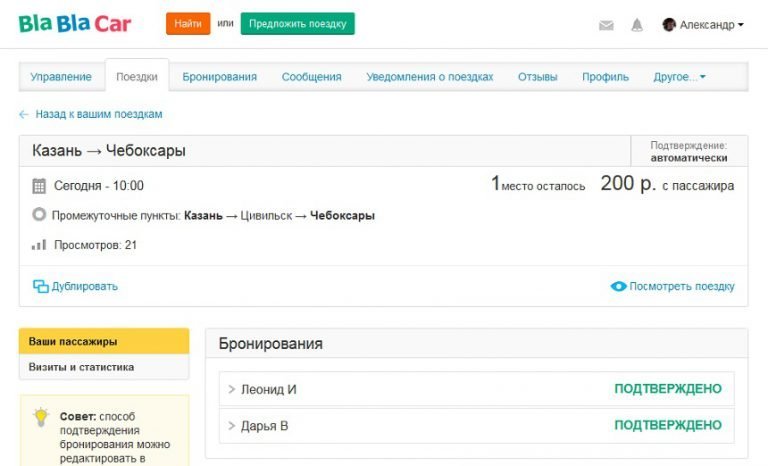The width and height of the screenshot is (768, 466).
Task: Select the intermediate points circle marker
Action: [39, 215]
